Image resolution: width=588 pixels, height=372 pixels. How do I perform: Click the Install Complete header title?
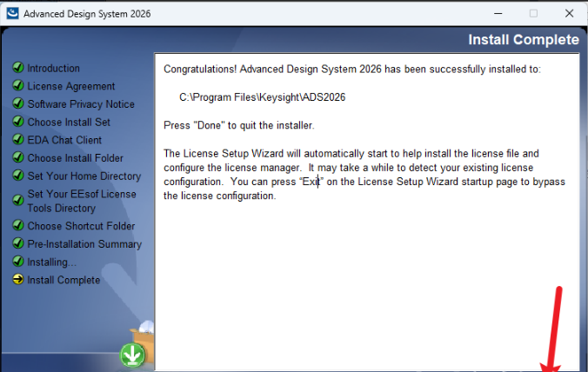pyautogui.click(x=523, y=40)
